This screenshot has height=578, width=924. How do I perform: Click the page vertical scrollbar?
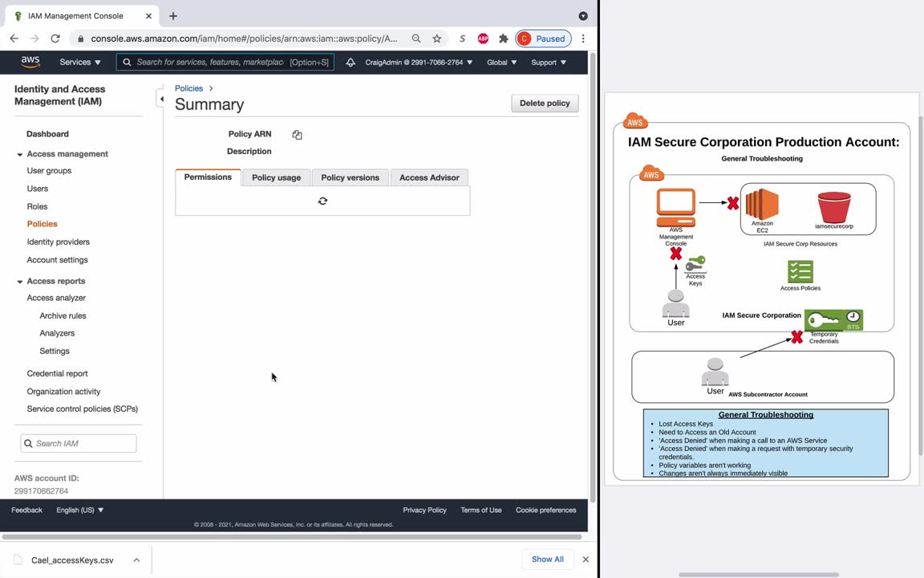pos(593,277)
